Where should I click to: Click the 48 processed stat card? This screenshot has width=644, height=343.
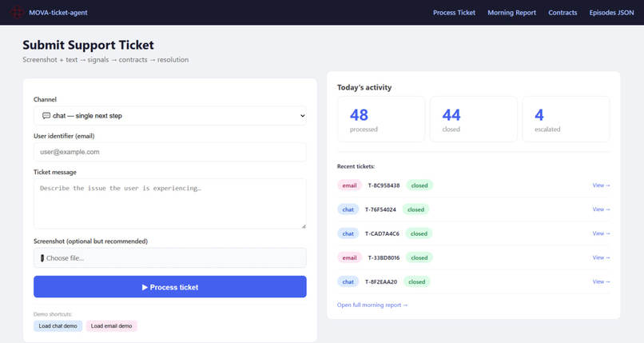[x=381, y=119]
